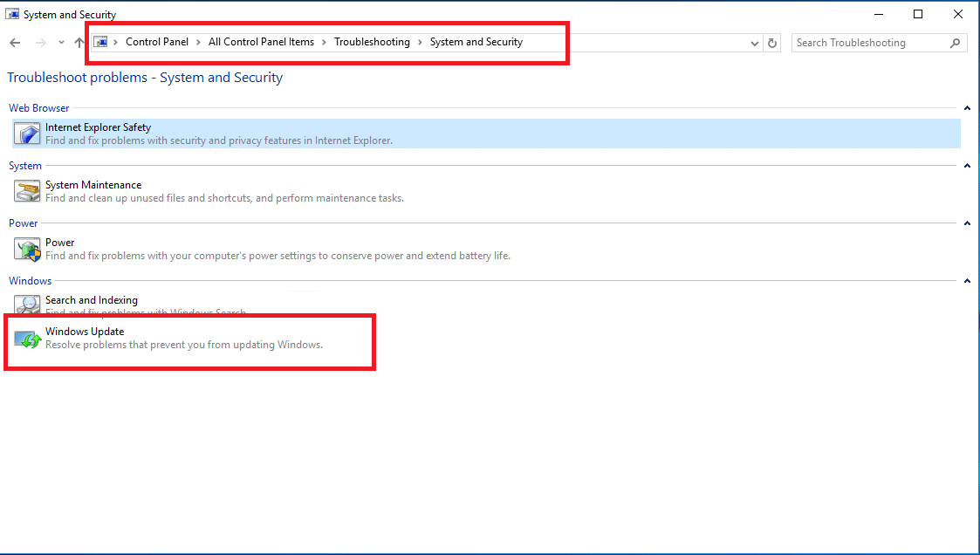The image size is (980, 555).
Task: Click the System group header
Action: pyautogui.click(x=25, y=166)
